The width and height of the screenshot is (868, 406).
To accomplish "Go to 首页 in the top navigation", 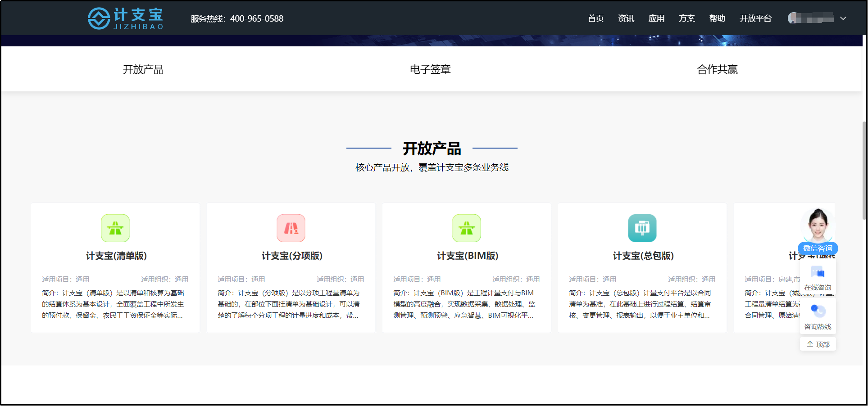I will tap(595, 18).
